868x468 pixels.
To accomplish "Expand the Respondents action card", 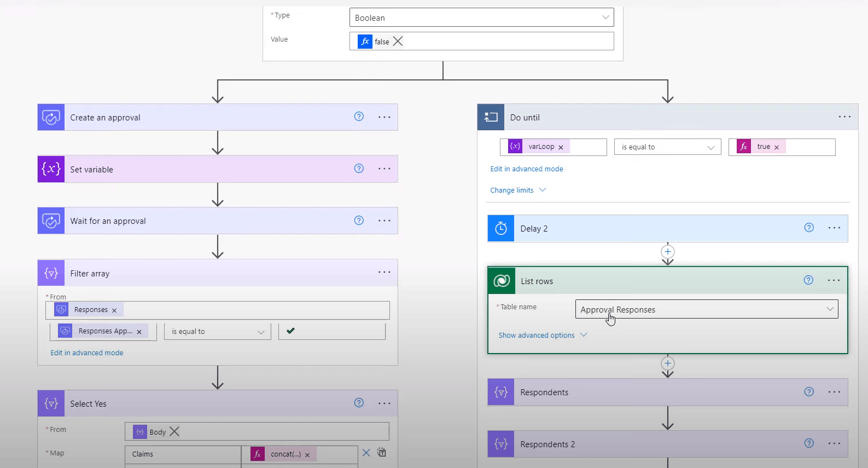I will coord(667,392).
